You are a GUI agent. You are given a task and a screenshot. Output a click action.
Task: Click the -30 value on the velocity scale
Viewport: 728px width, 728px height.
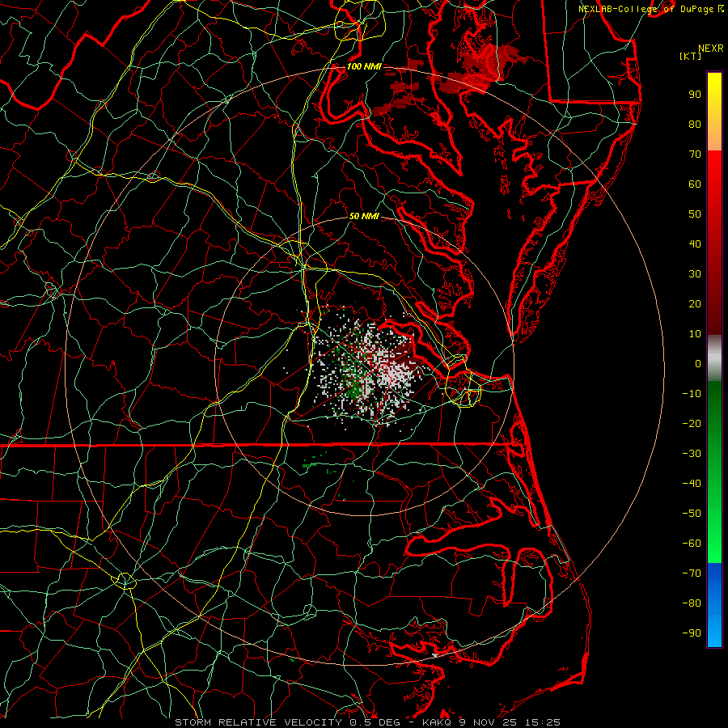692,454
